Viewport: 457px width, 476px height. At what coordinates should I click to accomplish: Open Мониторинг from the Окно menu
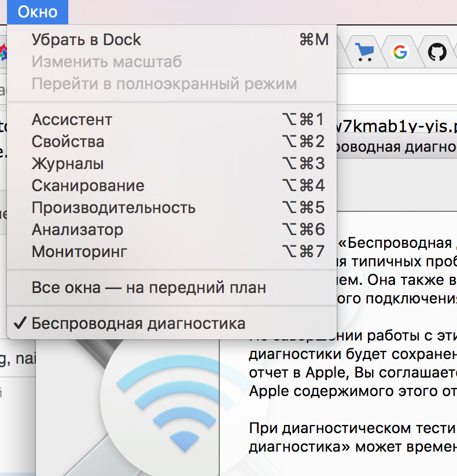(79, 252)
